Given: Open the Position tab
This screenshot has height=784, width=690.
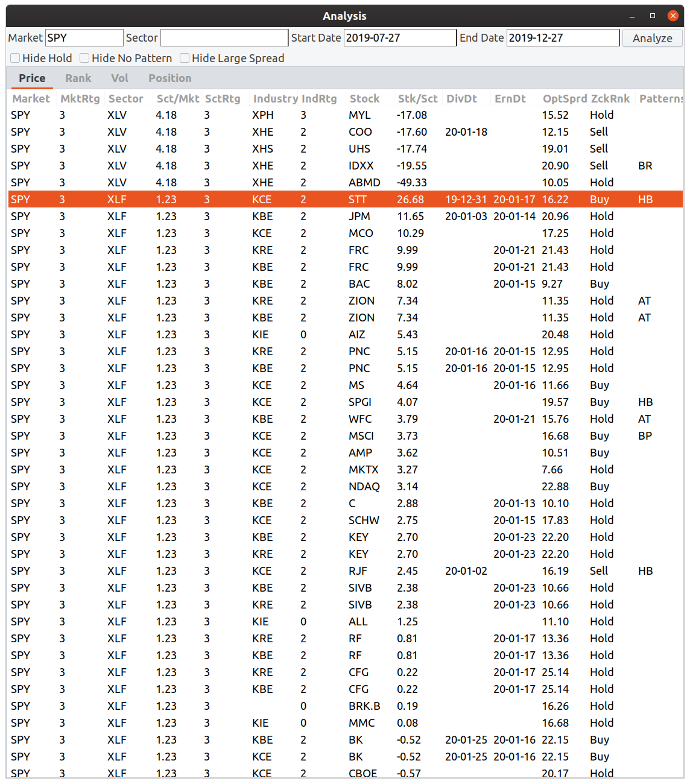Looking at the screenshot, I should point(170,78).
